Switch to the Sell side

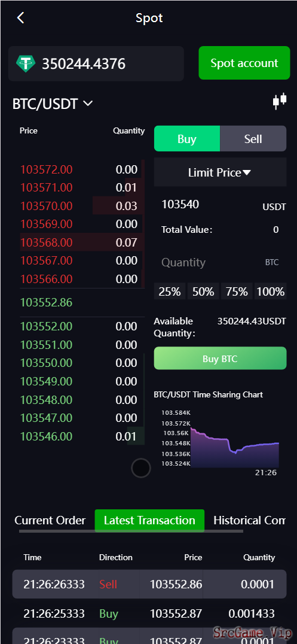253,139
